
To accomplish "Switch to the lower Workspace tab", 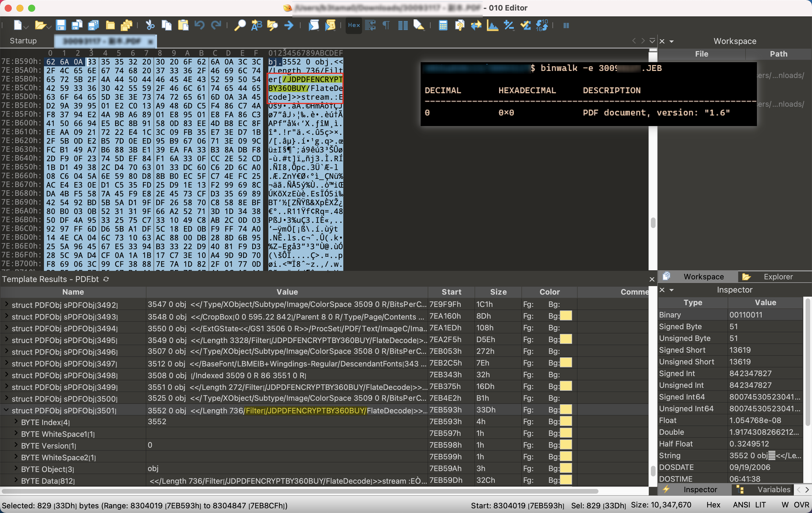I will click(x=697, y=277).
